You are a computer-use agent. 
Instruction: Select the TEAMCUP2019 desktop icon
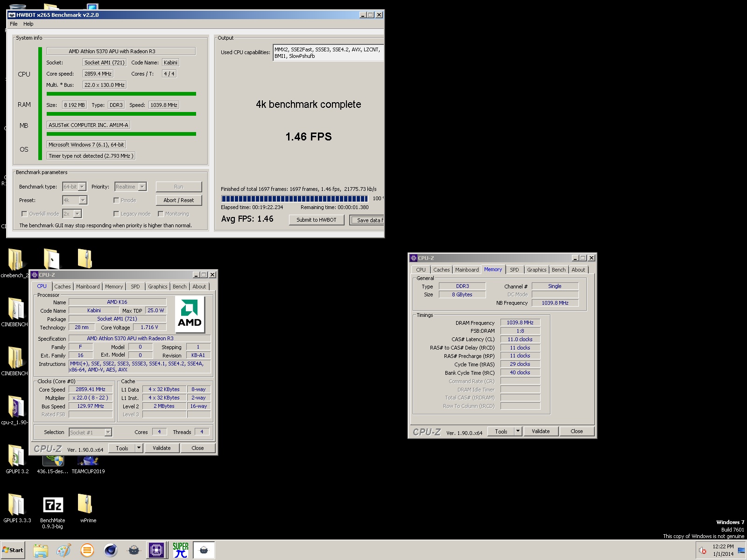point(88,465)
